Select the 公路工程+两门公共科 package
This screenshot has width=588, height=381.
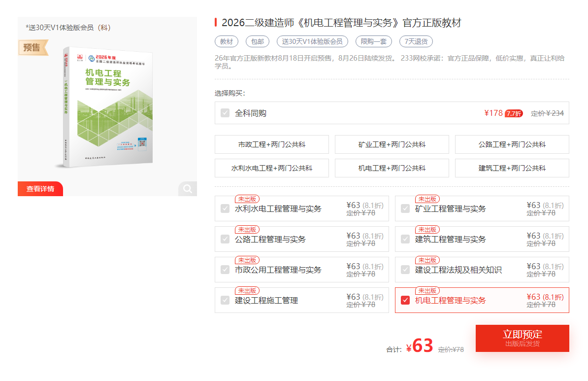(512, 144)
